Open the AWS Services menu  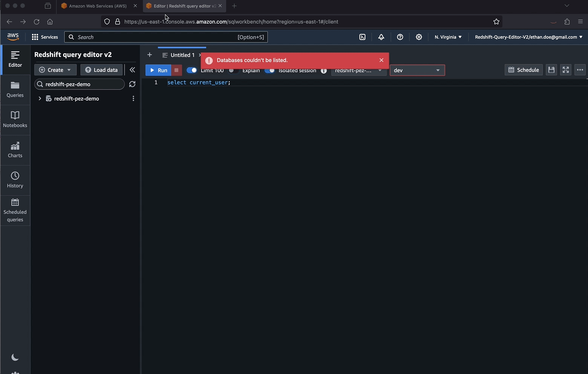[45, 37]
